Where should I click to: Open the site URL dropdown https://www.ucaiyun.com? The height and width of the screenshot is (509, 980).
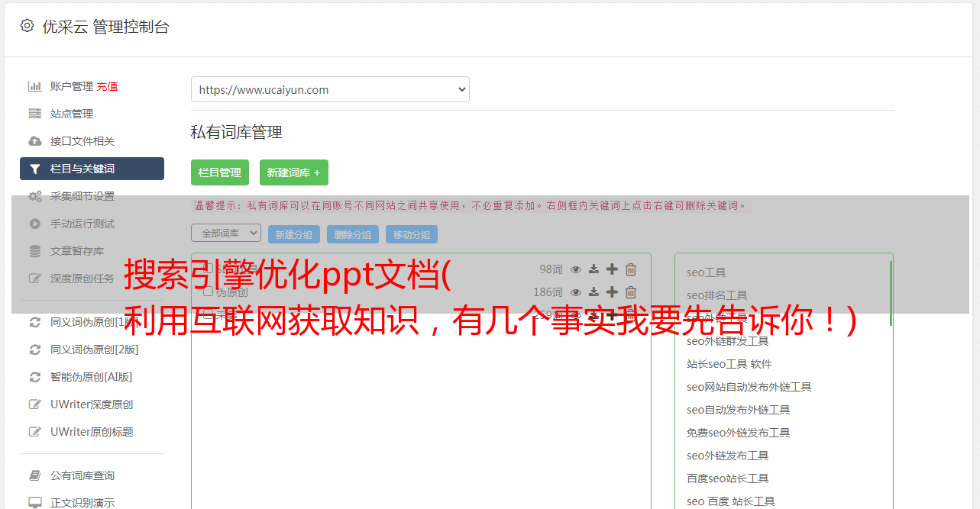pos(330,89)
